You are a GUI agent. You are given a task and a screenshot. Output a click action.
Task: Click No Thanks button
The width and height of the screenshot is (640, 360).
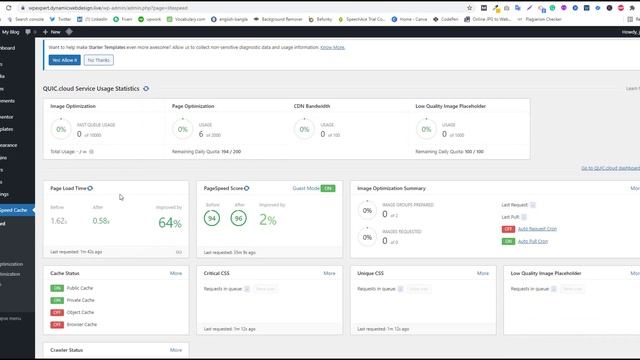[99, 60]
